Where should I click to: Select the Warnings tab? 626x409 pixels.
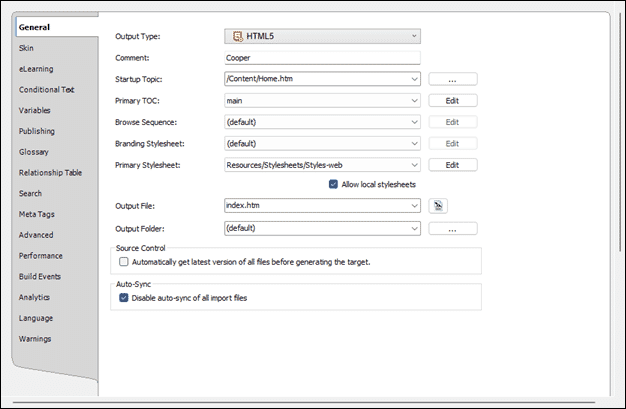35,339
